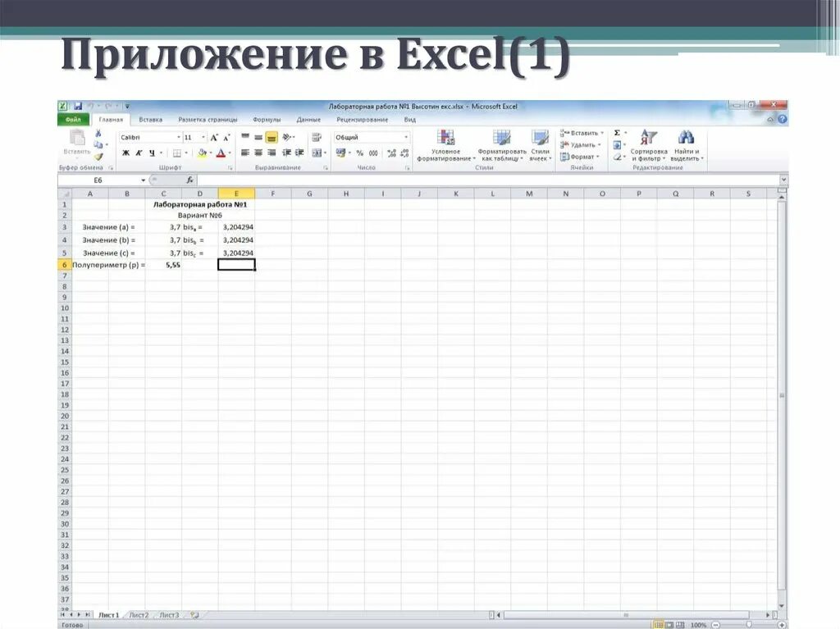Click the increase indent icon
This screenshot has height=629, width=840.
299,153
